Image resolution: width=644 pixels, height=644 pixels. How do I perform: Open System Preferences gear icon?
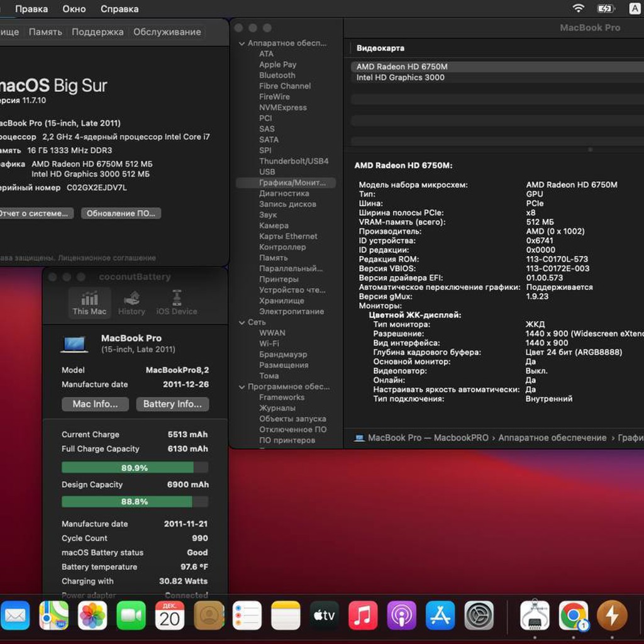479,615
